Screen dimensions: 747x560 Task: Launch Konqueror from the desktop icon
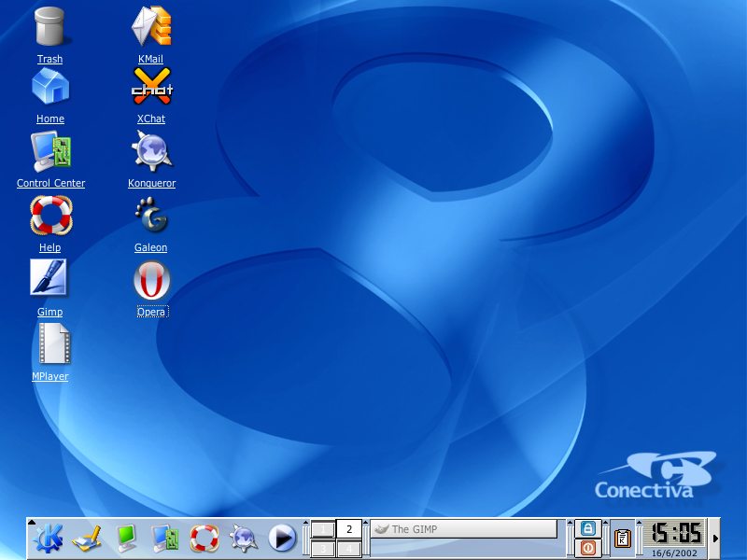coord(152,150)
